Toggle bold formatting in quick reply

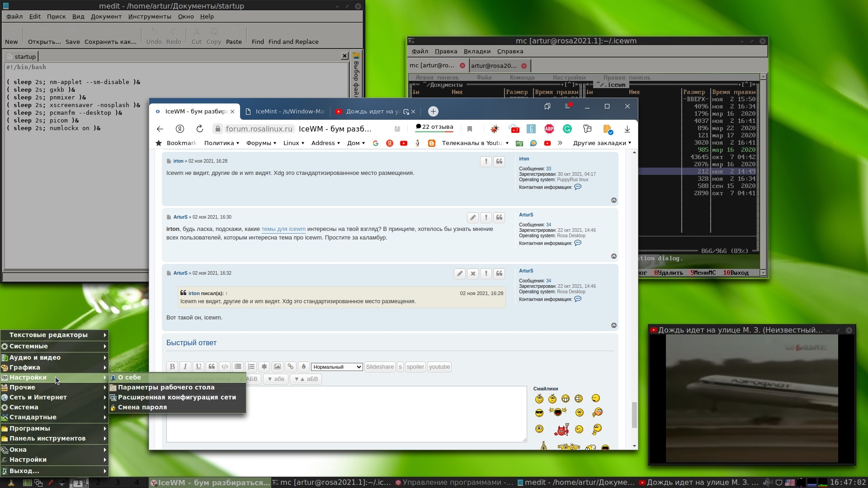(172, 367)
